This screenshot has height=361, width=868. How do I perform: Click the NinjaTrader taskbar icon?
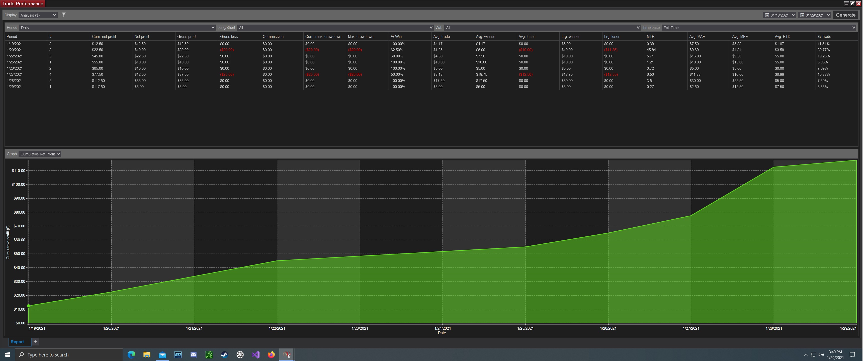click(287, 354)
